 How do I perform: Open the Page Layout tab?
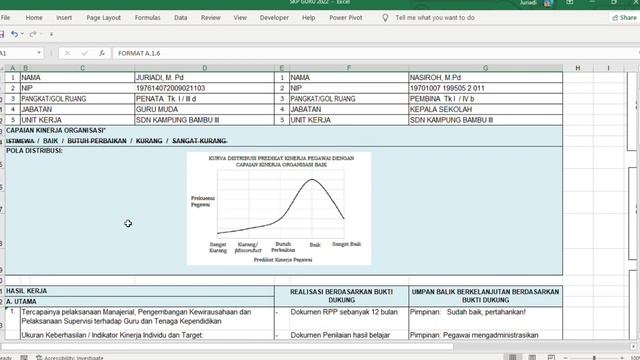pos(104,18)
